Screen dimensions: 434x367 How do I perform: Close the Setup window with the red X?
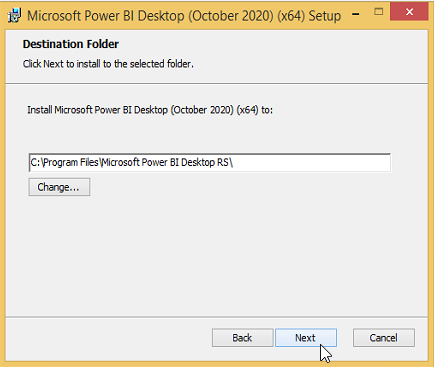click(x=409, y=12)
